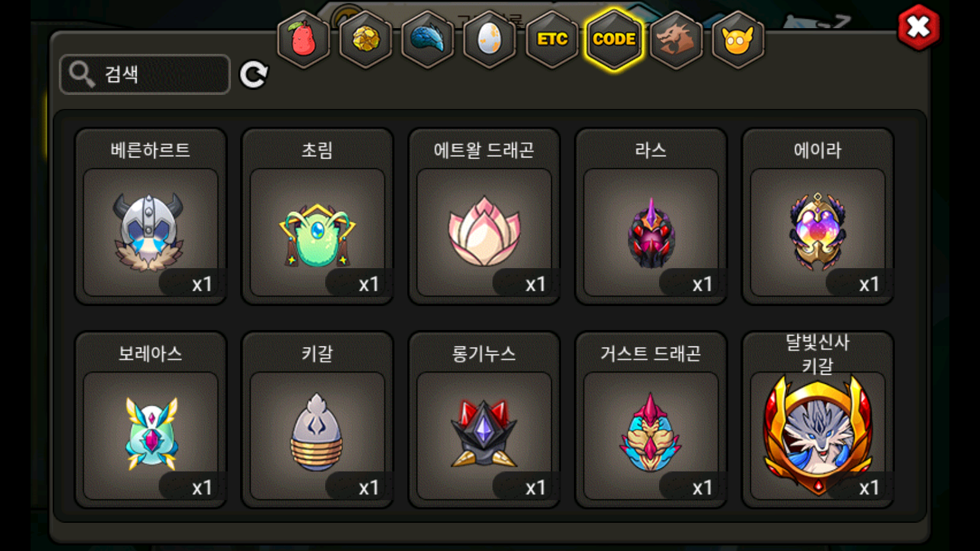This screenshot has width=980, height=551.
Task: Choose the 초림 green egg item
Action: (x=317, y=216)
